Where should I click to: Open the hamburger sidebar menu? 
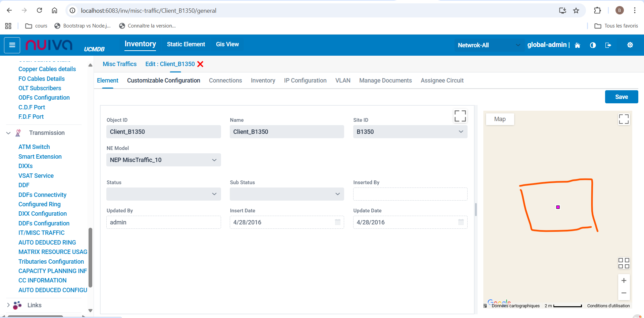click(x=12, y=45)
